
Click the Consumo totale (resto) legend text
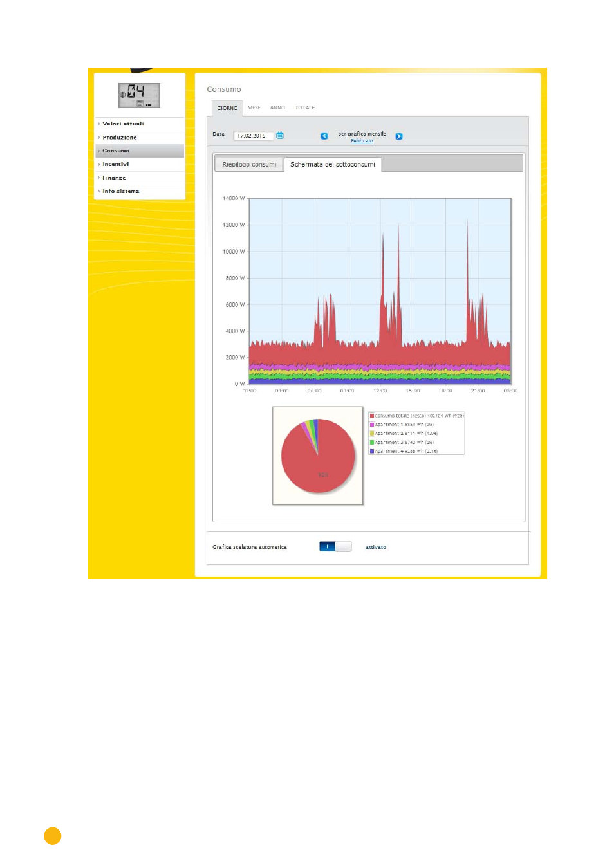[420, 416]
